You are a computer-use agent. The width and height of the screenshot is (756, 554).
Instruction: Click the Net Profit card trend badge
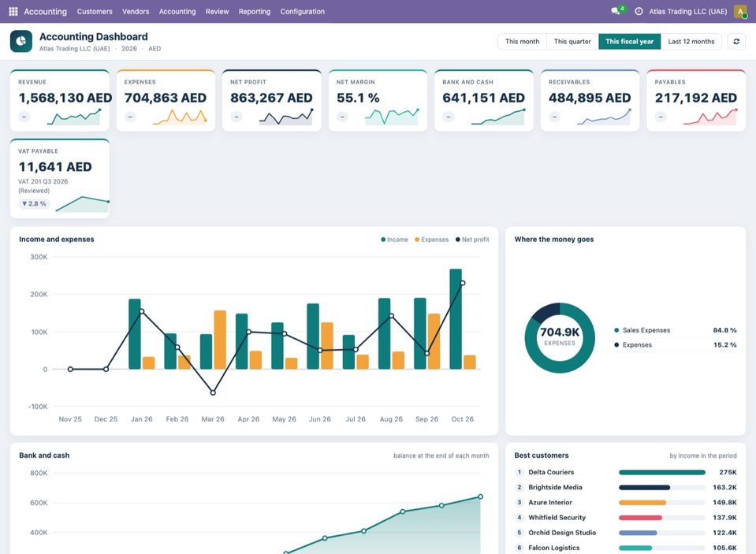(236, 117)
